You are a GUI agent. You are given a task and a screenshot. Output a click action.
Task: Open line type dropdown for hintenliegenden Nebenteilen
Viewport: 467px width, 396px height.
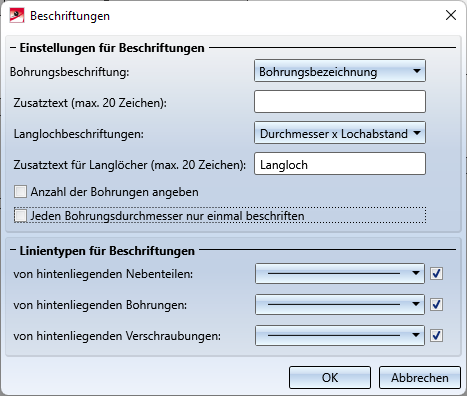coord(340,273)
